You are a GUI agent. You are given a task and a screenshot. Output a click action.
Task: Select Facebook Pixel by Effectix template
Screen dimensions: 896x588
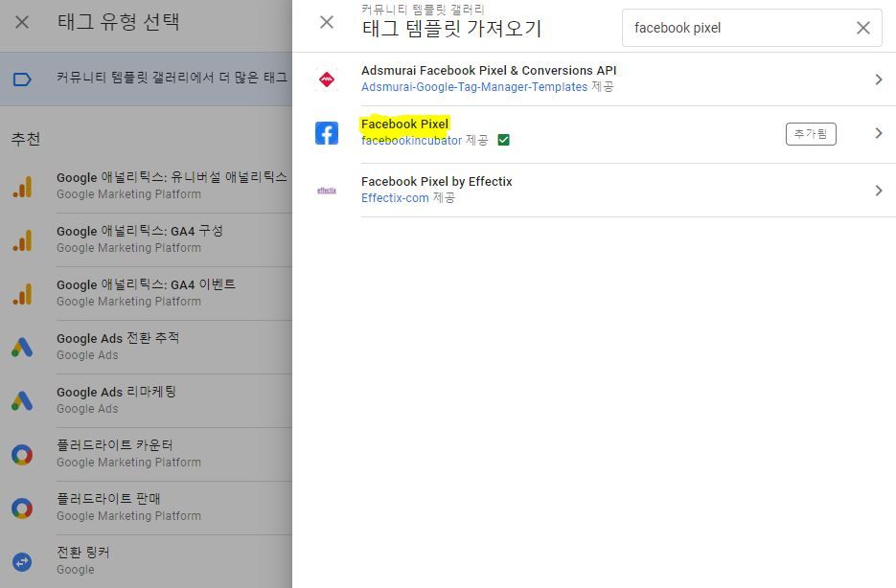tap(437, 182)
